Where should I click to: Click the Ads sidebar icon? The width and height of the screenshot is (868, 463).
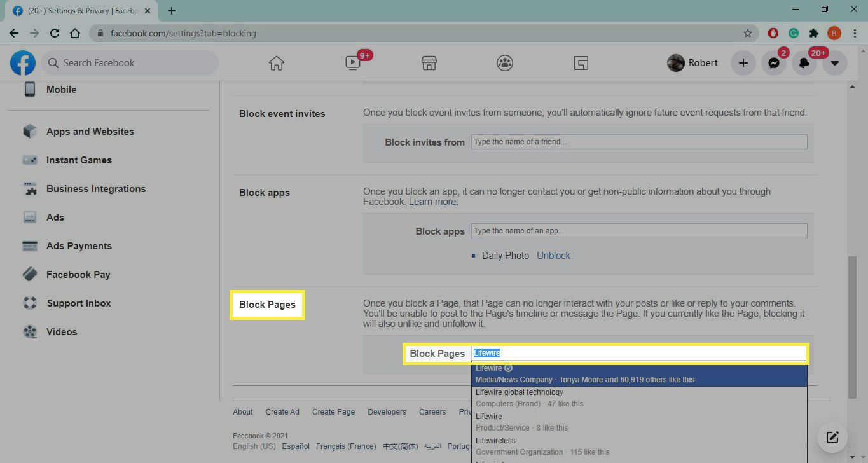pyautogui.click(x=30, y=218)
